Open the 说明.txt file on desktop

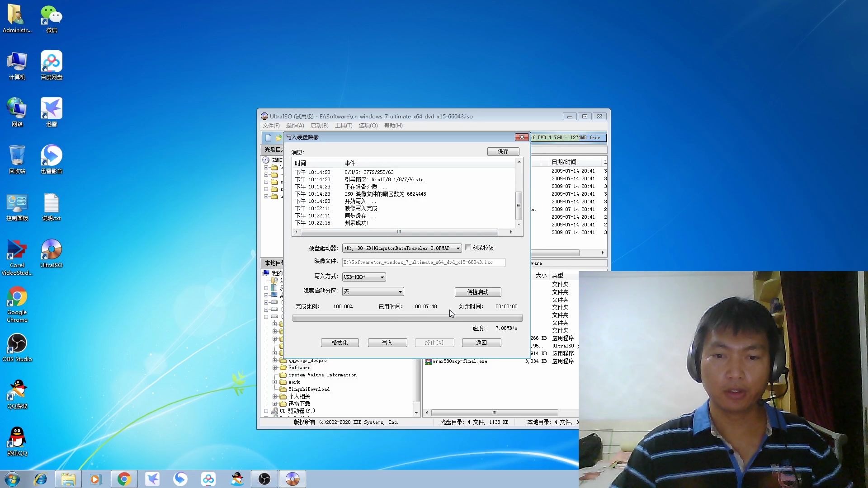pos(51,206)
